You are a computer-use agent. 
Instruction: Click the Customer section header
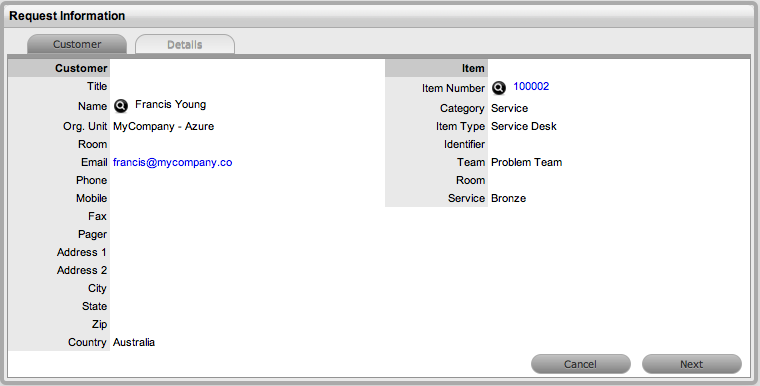pyautogui.click(x=81, y=68)
